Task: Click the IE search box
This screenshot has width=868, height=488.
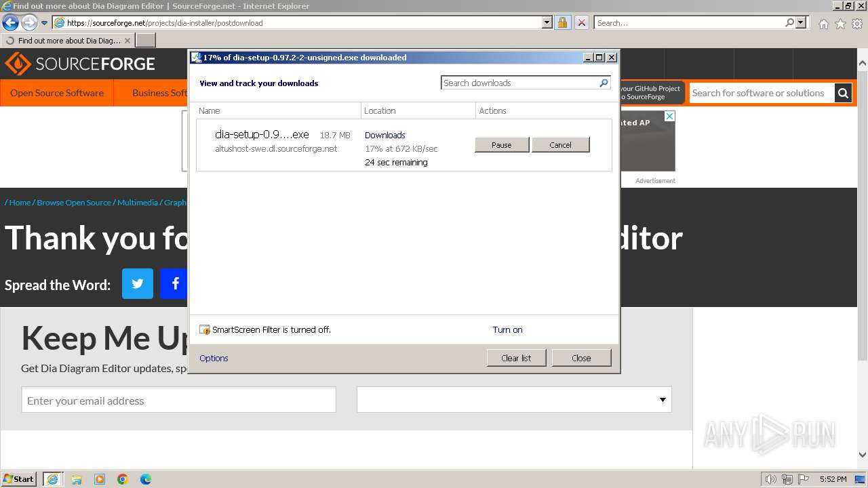Action: pos(688,22)
